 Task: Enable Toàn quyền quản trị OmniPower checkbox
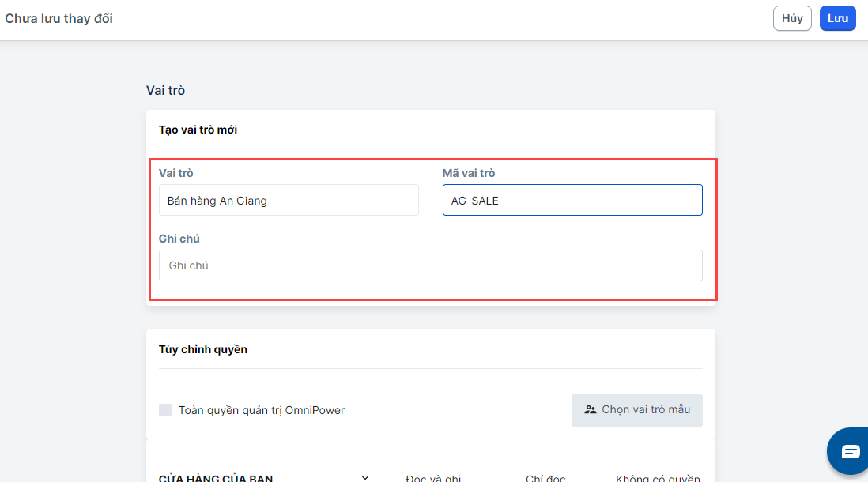point(165,410)
